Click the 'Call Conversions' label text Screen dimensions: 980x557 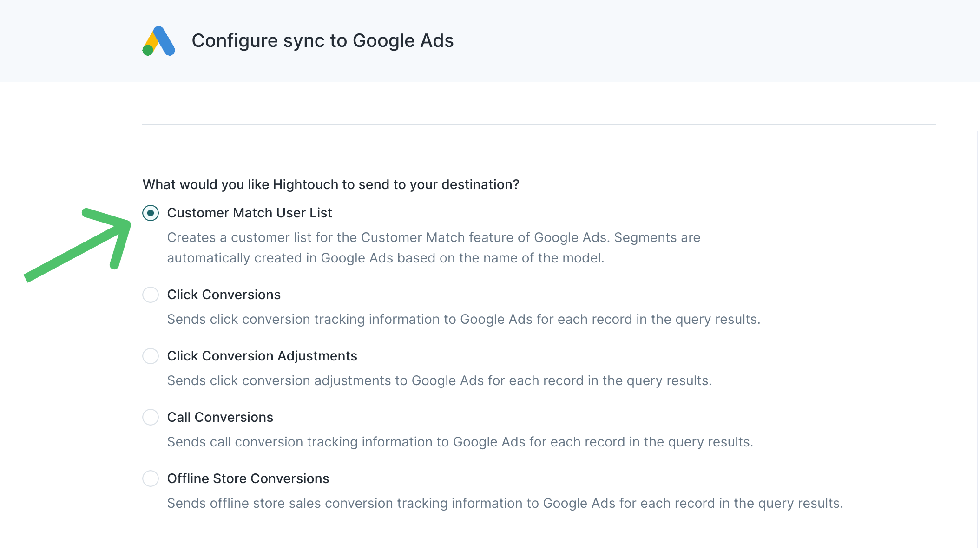[220, 418]
